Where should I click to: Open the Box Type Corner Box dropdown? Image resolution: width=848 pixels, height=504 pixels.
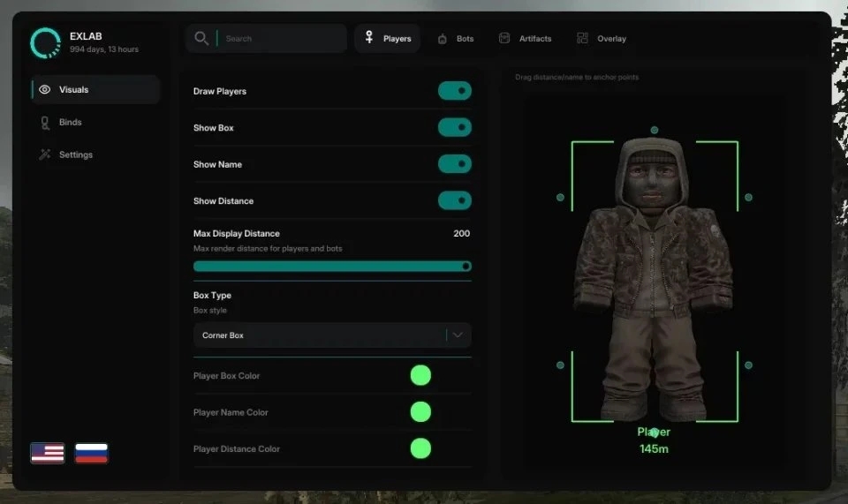tap(332, 335)
